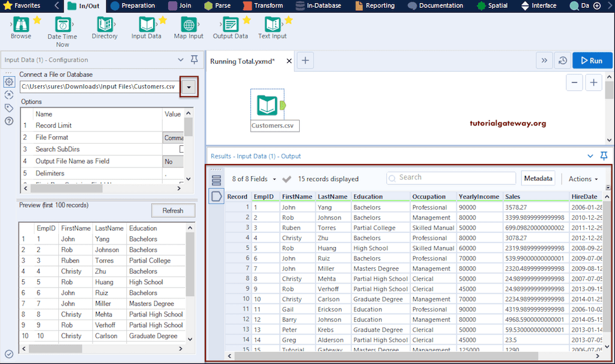The image size is (615, 364).
Task: Open the gear configuration icon in the left sidebar
Action: 8,82
